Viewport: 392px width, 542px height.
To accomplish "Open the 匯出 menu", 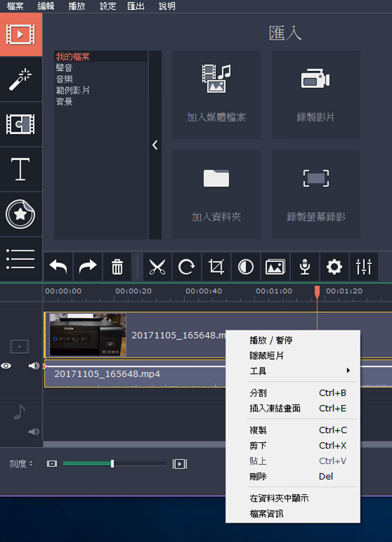I will (x=136, y=6).
